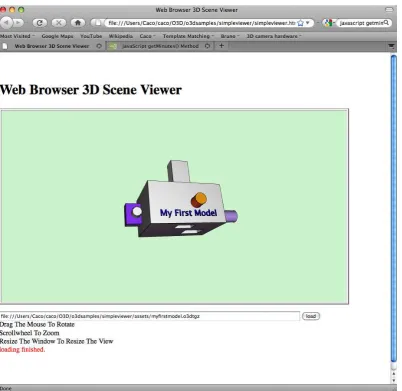Click the Stop loading X button
Screen dimensions: 402x391
point(59,23)
